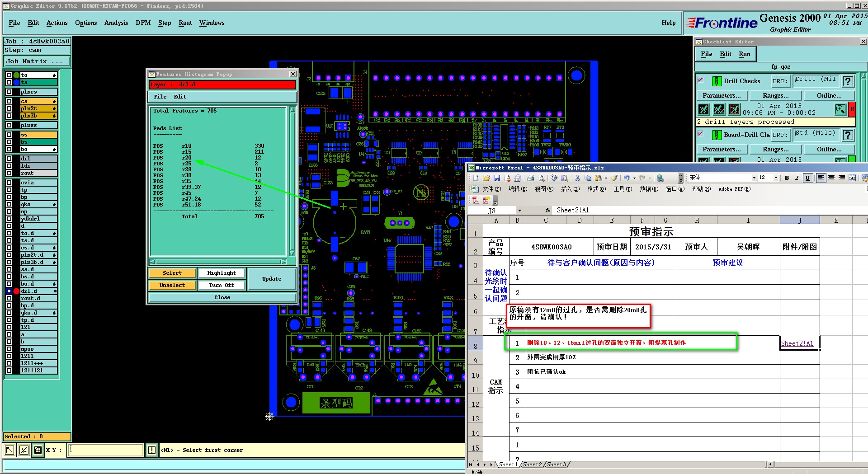
Task: Click the grid snap icon in bottom toolbar
Action: pos(38,450)
